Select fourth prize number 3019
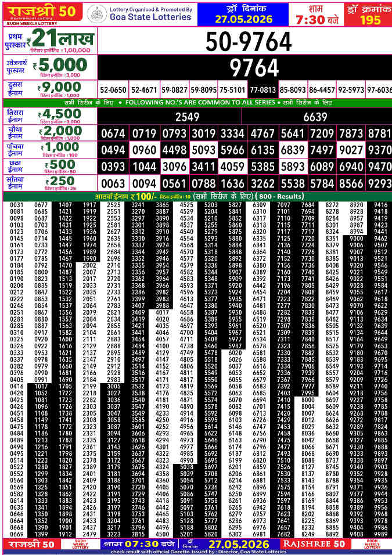This screenshot has height=555, width=392. point(204,134)
